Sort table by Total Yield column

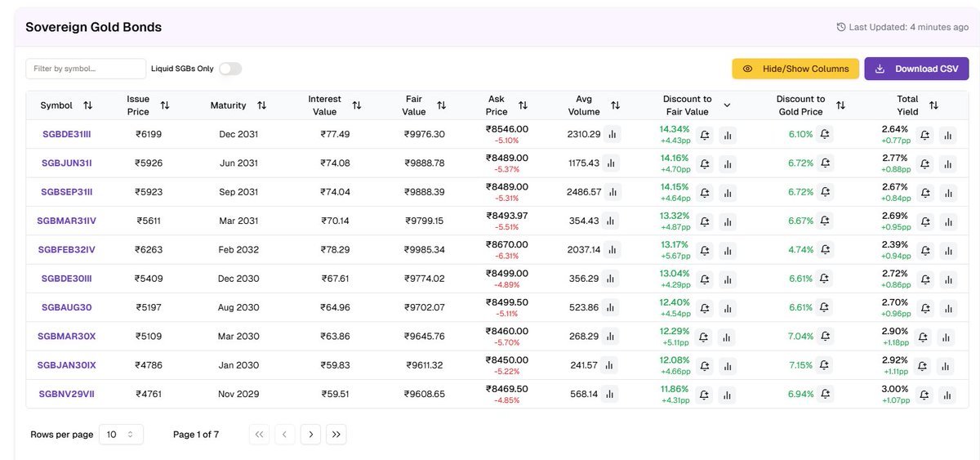[x=933, y=105]
